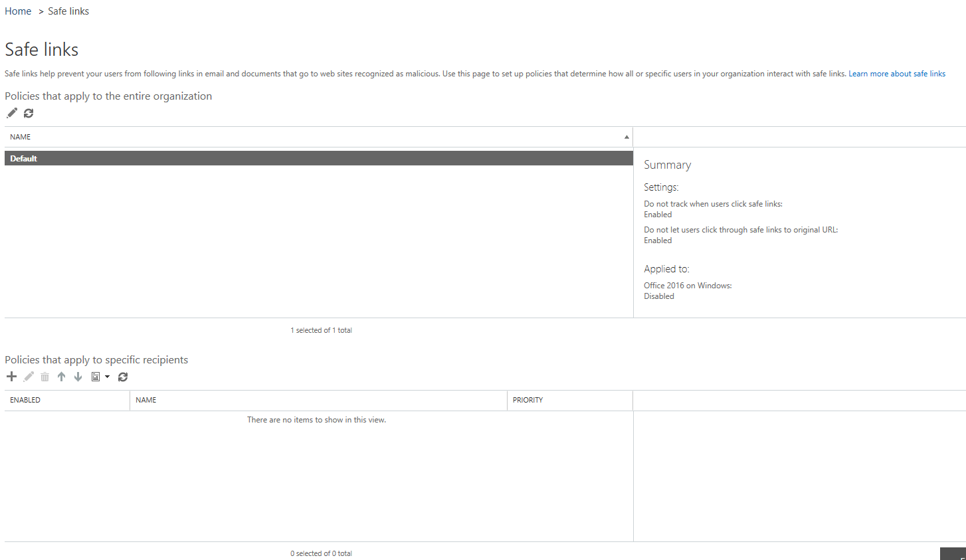The image size is (966, 560).
Task: Move policy priority up arrow
Action: (61, 377)
